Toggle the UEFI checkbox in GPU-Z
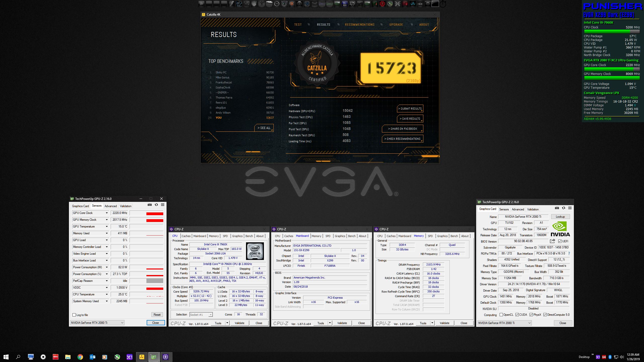 (560, 241)
